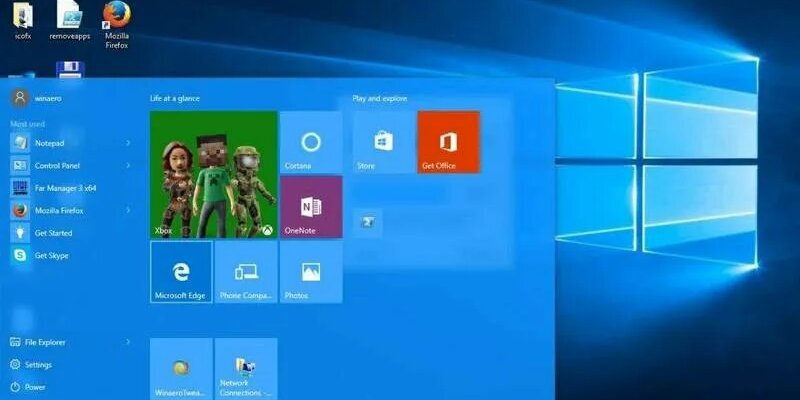Screen dimensions: 800x400
Task: Click the 'Most used' heading text
Action: (x=28, y=124)
